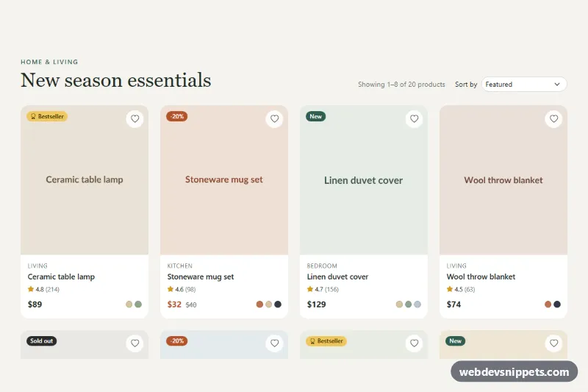Click the 4.7 (156) rating of duvet cover
588x392 pixels.
(x=323, y=289)
